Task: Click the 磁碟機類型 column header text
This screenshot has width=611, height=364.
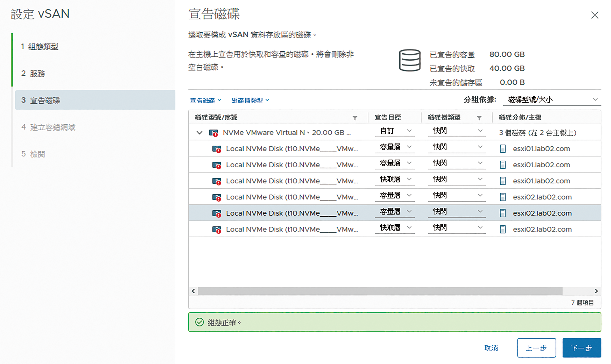Action: click(x=444, y=117)
